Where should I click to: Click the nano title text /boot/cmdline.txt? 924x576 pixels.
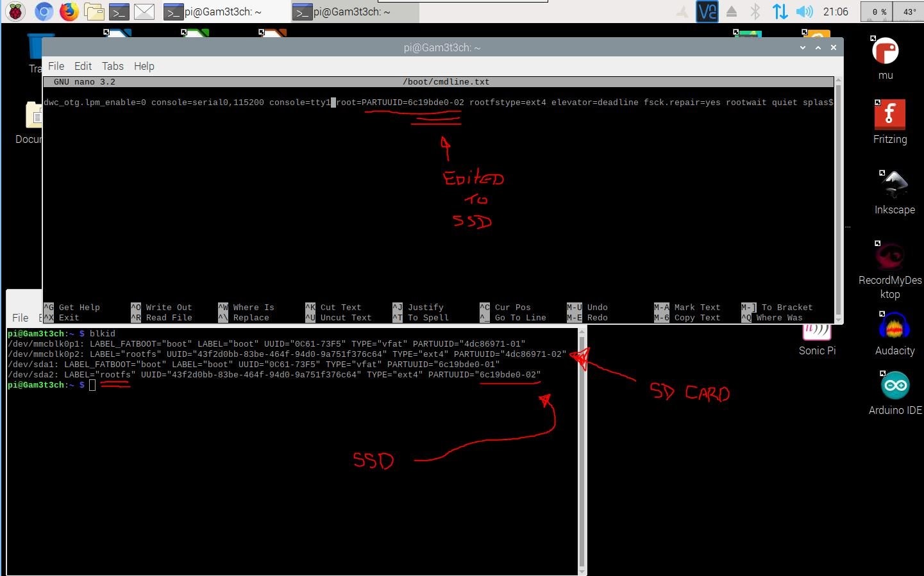(x=446, y=82)
